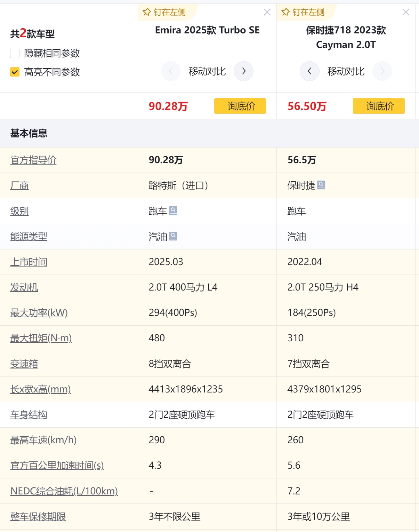This screenshot has width=419, height=532.
Task: Click 询底价 button for 保时捷718
Action: [379, 106]
